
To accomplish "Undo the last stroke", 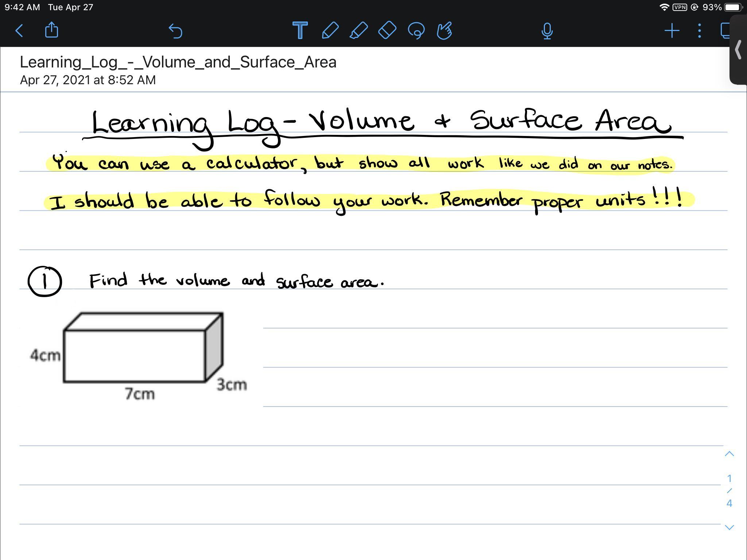I will click(175, 31).
